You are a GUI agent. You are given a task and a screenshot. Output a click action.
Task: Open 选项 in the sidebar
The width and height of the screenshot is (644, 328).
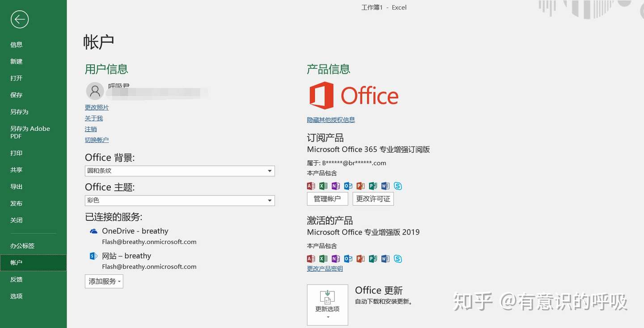pyautogui.click(x=17, y=296)
